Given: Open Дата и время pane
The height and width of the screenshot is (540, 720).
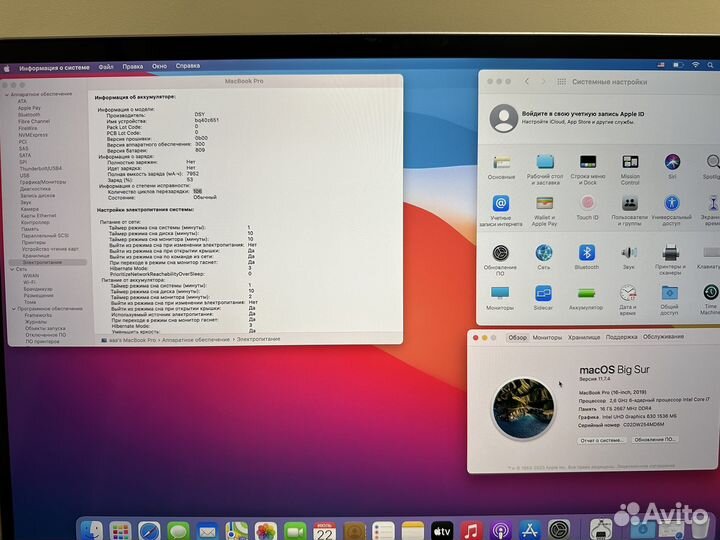Looking at the screenshot, I should coord(628,300).
